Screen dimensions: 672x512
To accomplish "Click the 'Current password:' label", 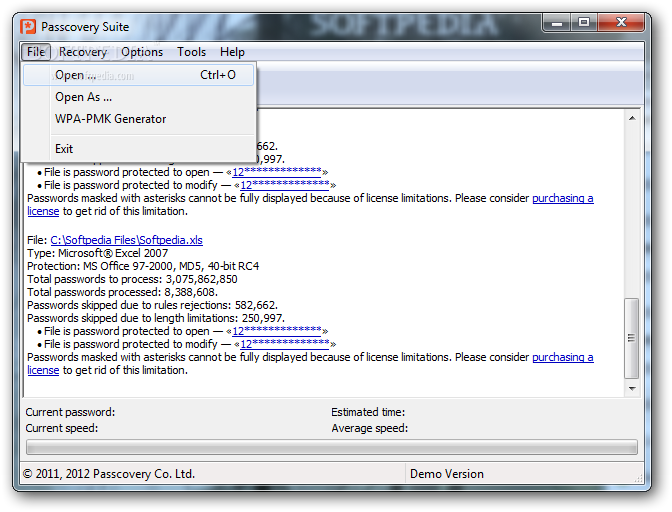I will [70, 412].
